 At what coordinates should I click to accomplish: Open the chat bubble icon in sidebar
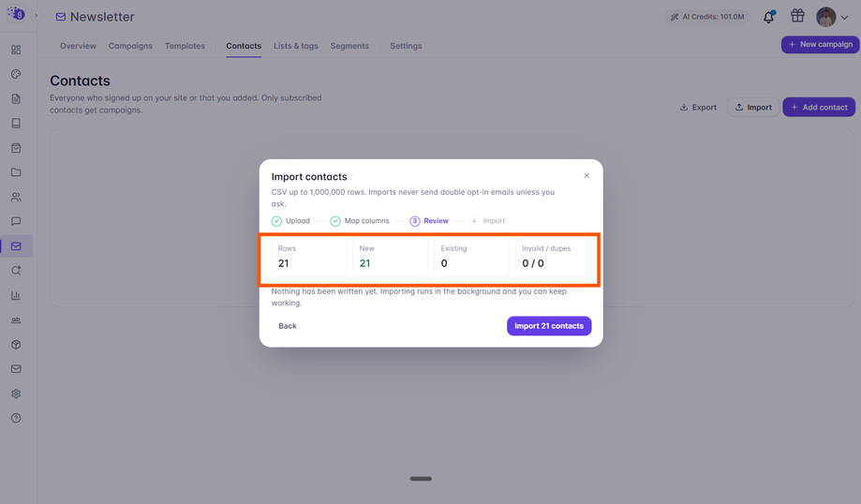click(x=16, y=221)
